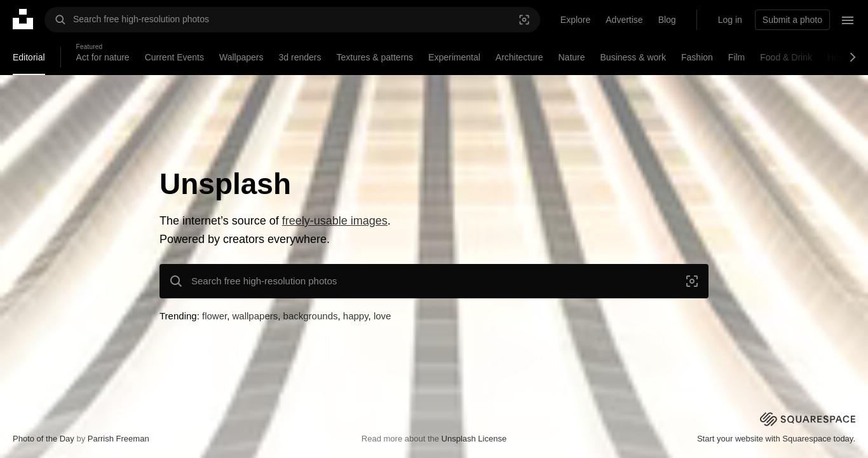
Task: Open the Unsplash License link
Action: [x=474, y=438]
